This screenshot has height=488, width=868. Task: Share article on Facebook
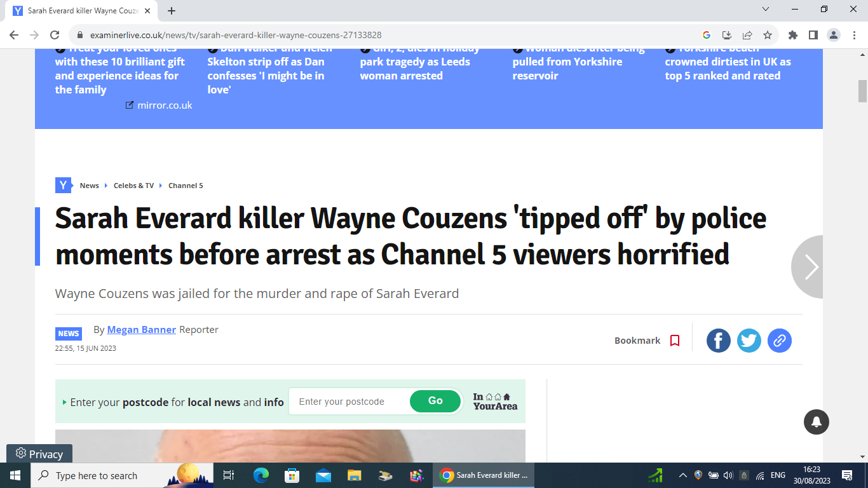(x=719, y=341)
